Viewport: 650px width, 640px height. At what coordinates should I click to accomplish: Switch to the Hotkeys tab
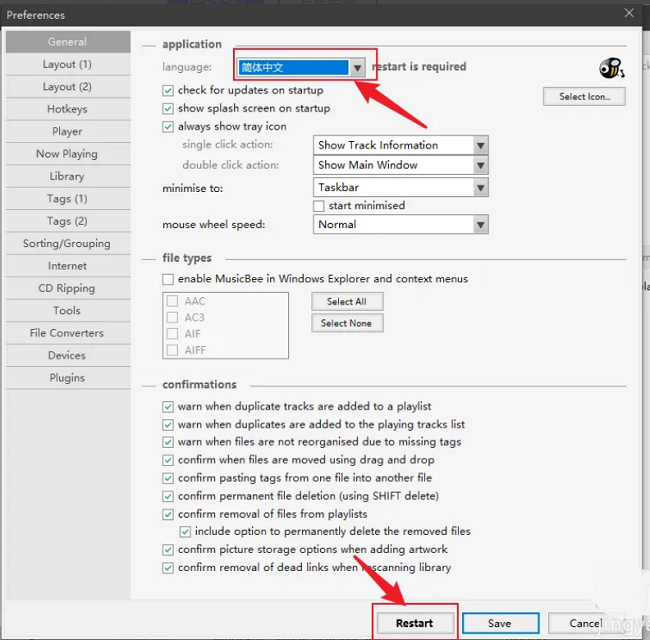coord(67,109)
